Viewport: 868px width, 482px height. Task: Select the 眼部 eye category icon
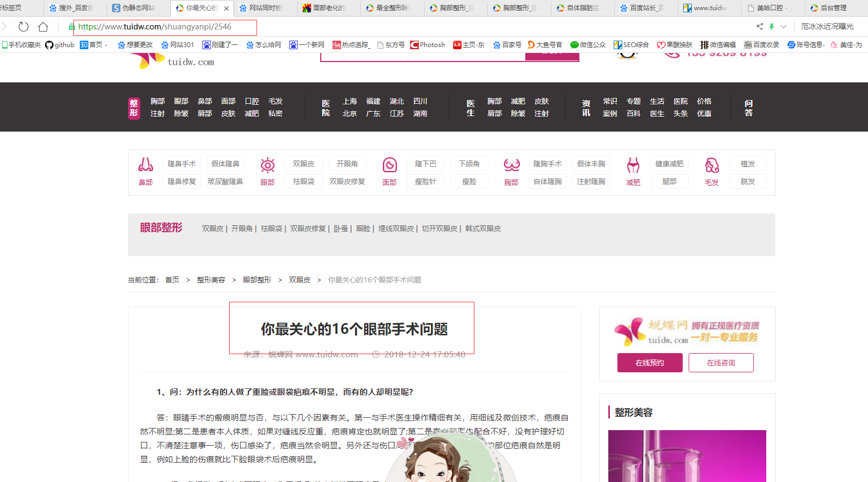coord(267,164)
